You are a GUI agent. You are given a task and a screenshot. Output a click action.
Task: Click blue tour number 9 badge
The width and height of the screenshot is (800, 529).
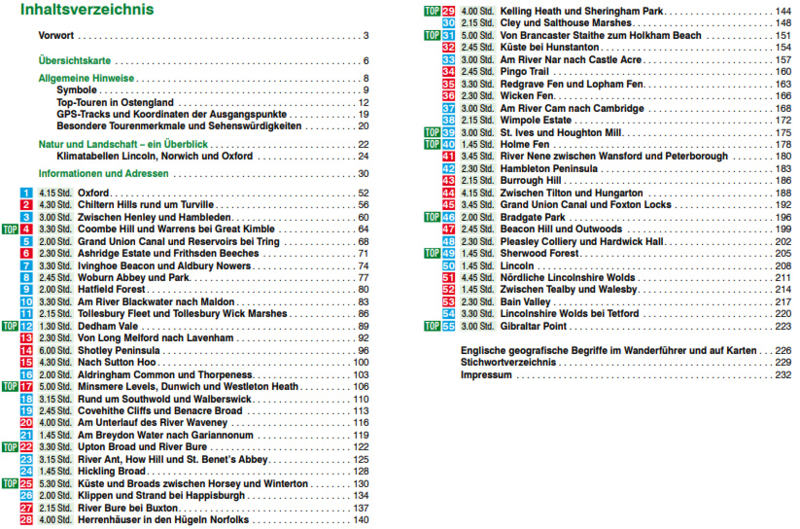(26, 290)
